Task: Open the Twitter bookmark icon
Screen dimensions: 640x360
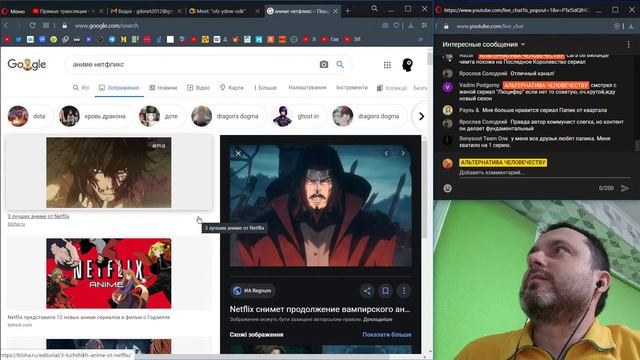Action: coord(18,39)
